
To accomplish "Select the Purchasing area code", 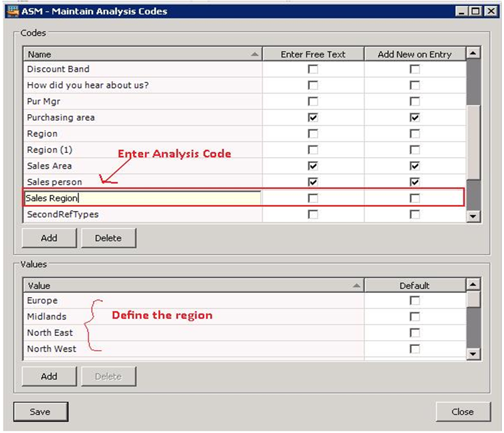I will [x=143, y=117].
